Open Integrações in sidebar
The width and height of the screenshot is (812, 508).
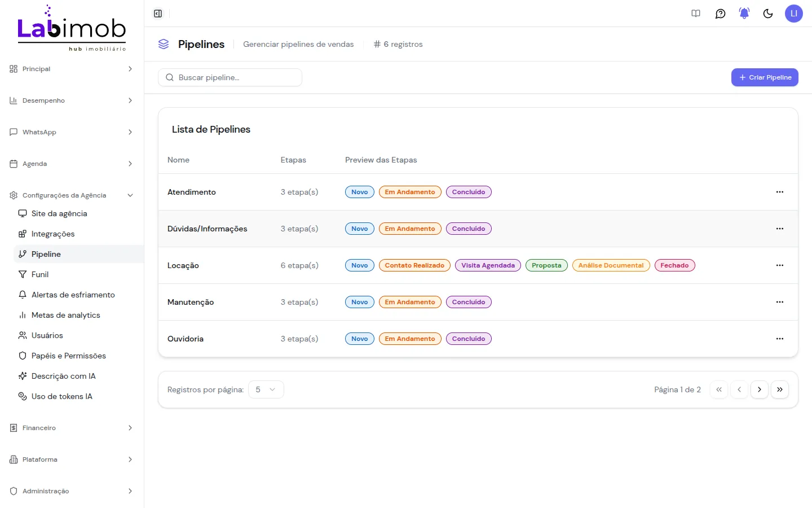[78, 234]
